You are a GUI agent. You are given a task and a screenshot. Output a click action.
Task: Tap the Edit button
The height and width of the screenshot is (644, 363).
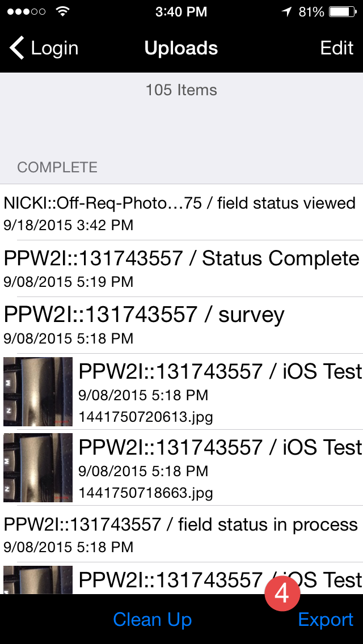click(x=336, y=48)
